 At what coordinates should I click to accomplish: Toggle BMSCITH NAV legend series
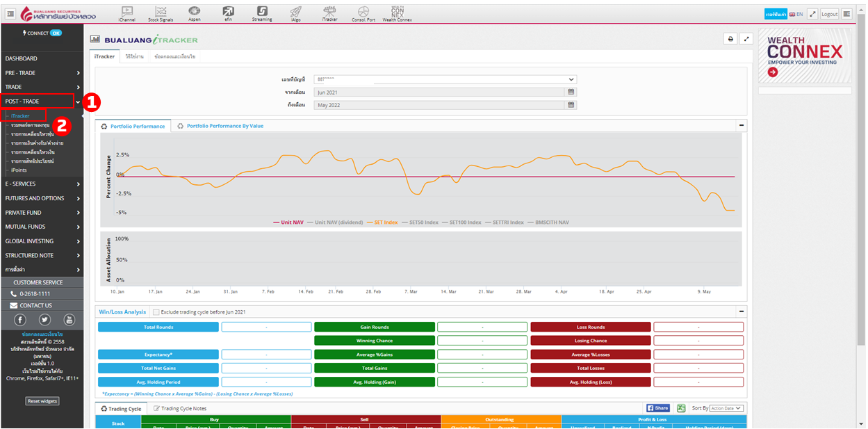point(548,222)
